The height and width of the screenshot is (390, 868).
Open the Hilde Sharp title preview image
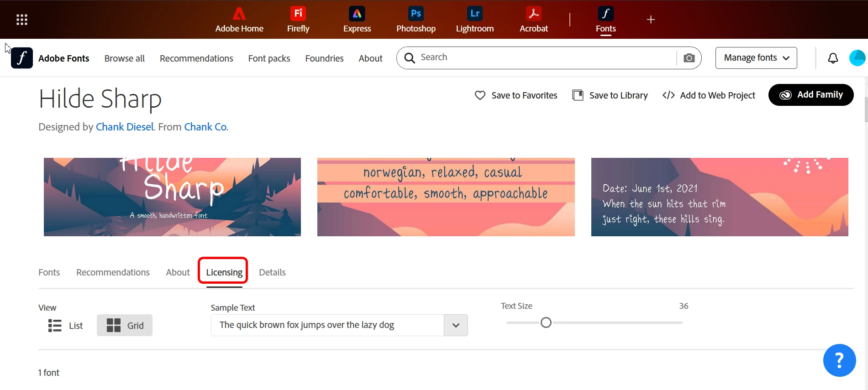[x=172, y=197]
